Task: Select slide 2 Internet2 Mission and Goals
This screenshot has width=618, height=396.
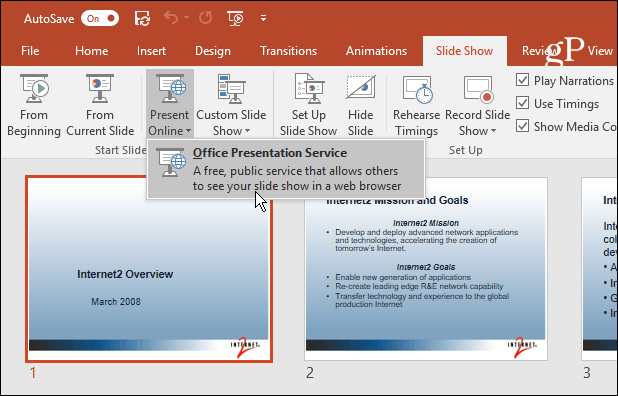Action: coord(426,269)
